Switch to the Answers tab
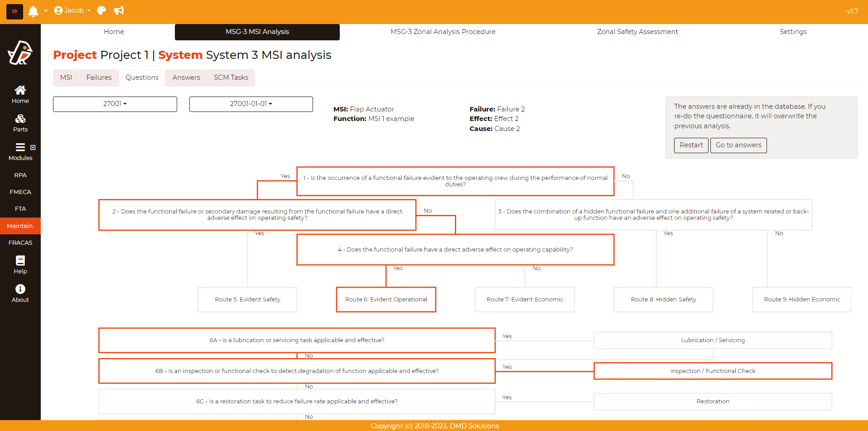 click(186, 77)
